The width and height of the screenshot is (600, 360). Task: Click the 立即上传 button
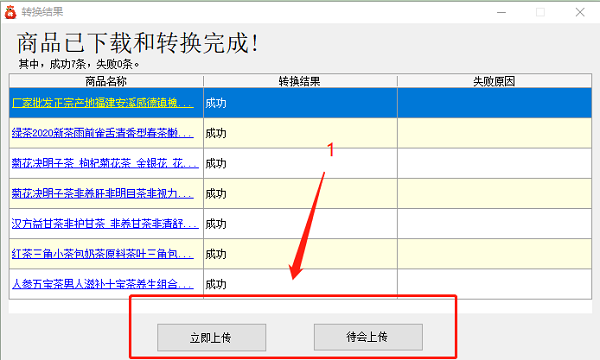pyautogui.click(x=212, y=337)
